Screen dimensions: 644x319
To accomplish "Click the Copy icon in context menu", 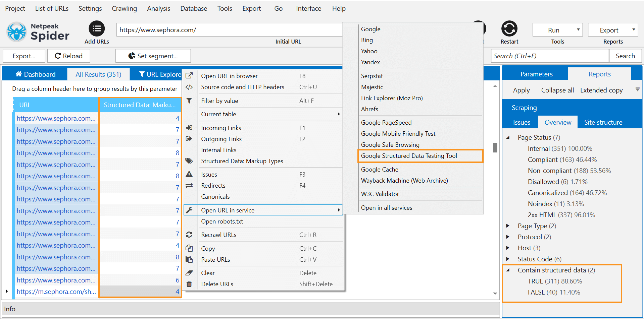I will click(189, 248).
